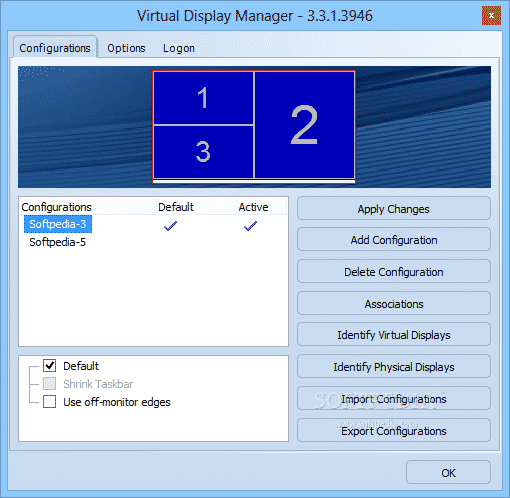This screenshot has height=498, width=510.
Task: Switch to the Options tab
Action: [x=126, y=48]
